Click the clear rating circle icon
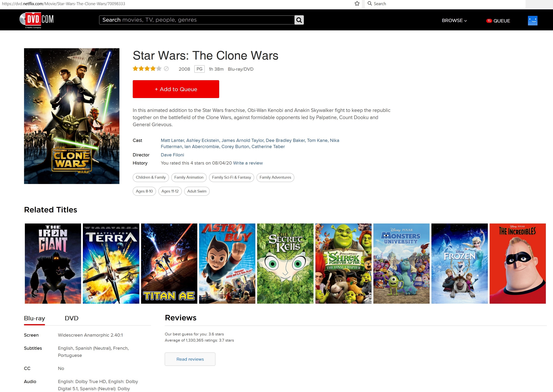Viewport: 553px width, 392px height. click(x=166, y=69)
